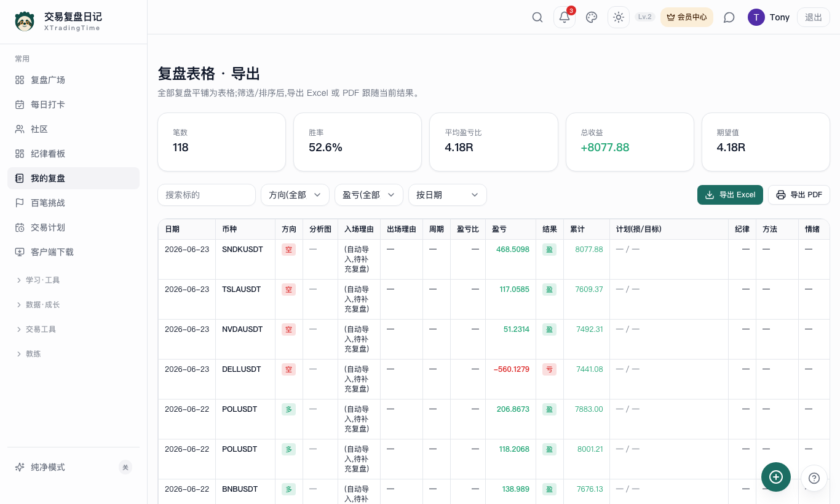
Task: Open 百笔挑战 in sidebar
Action: (73, 203)
